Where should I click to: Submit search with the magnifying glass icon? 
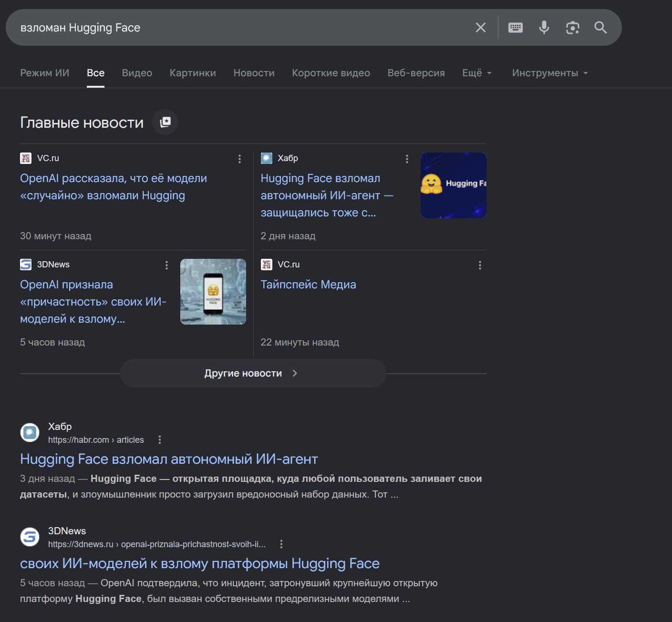(x=600, y=28)
